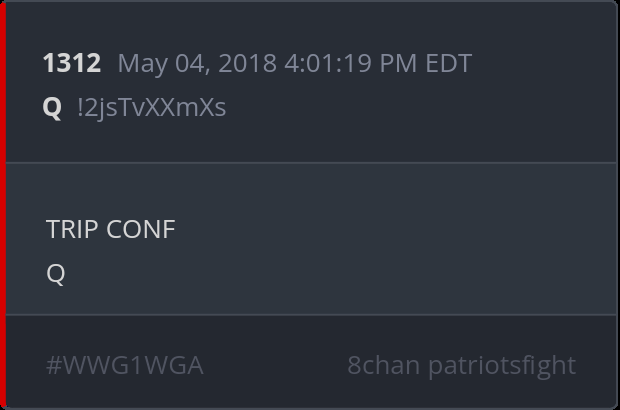Click footer space between hashtag and source
The width and height of the screenshot is (620, 410).
[275, 365]
